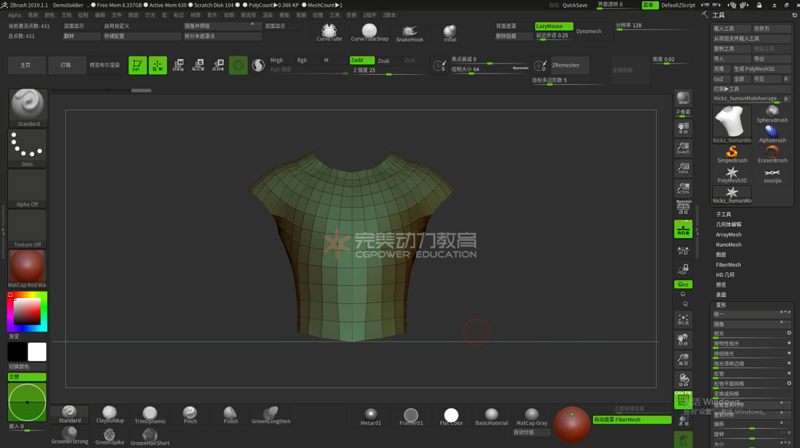
Task: Open the MatCap Red Wax material
Action: pos(27,267)
